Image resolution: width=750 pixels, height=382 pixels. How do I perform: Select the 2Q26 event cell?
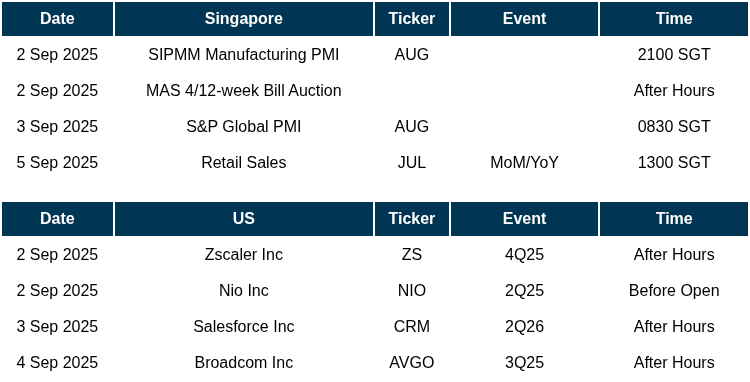(524, 326)
